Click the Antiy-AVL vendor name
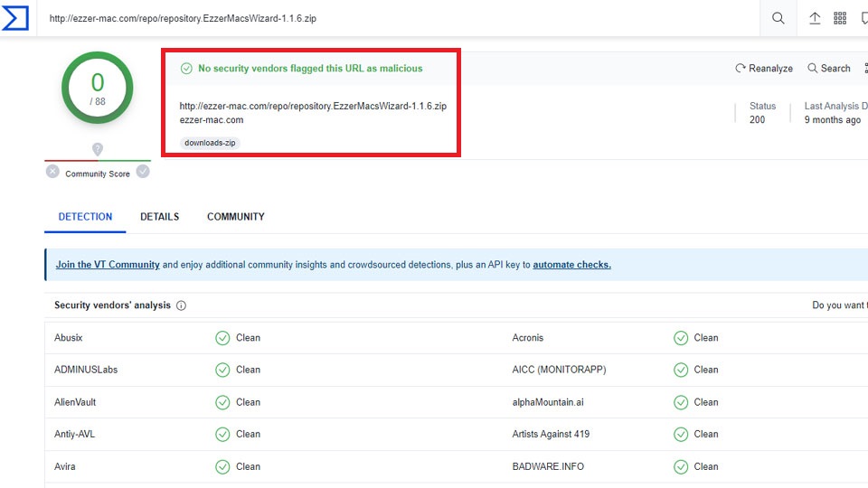The width and height of the screenshot is (868, 488). (x=74, y=435)
